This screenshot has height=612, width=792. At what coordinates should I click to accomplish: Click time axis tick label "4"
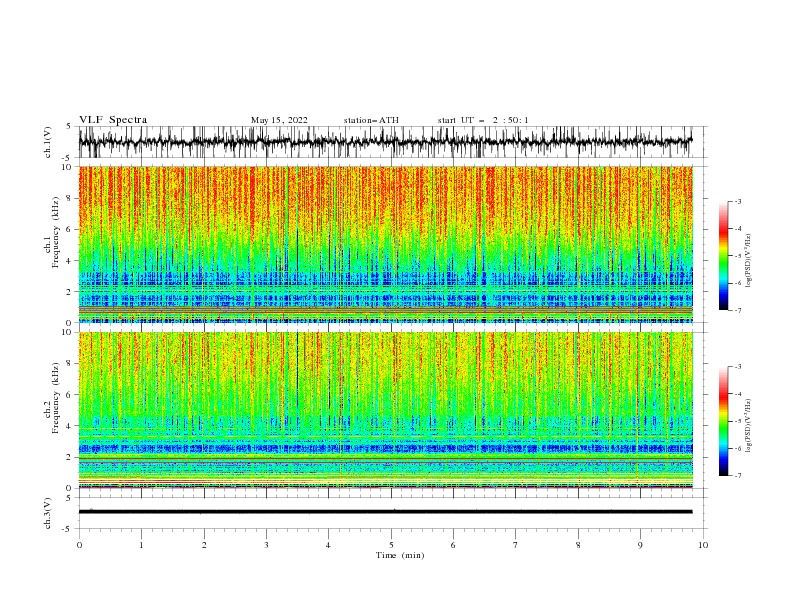328,545
